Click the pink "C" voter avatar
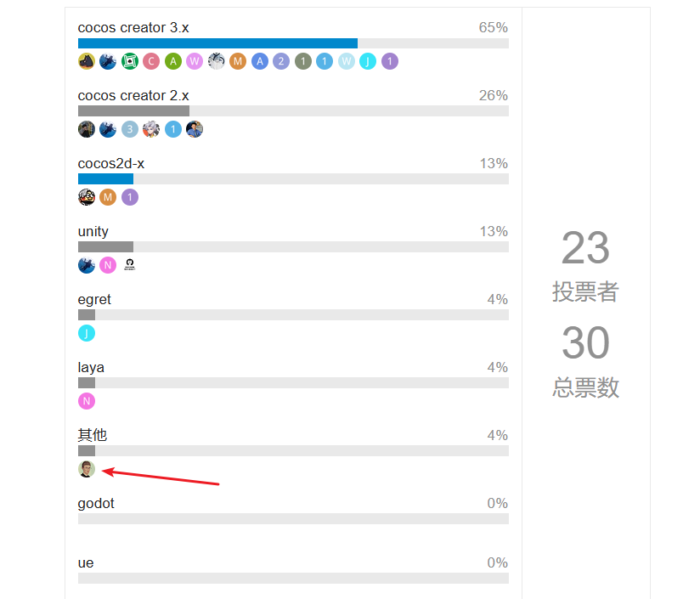This screenshot has width=700, height=599. (151, 61)
